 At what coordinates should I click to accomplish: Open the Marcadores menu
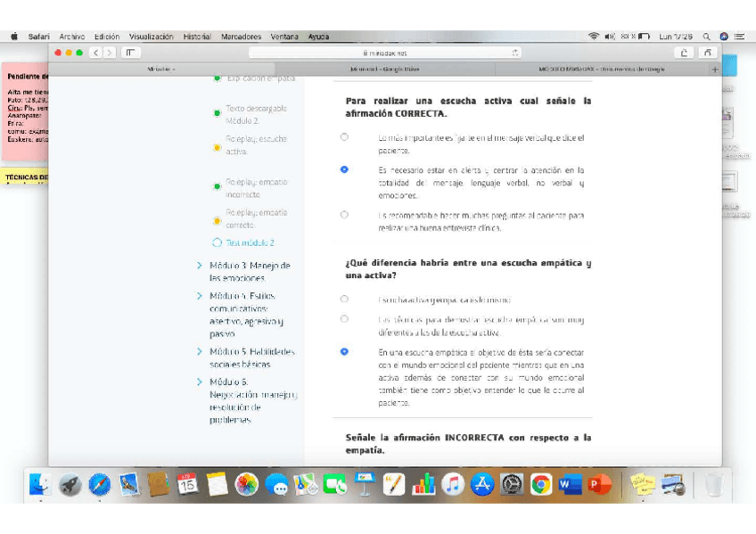241,37
